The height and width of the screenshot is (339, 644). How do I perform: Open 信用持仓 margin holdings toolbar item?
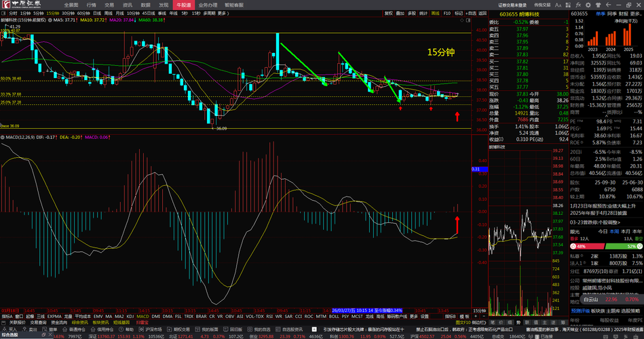pyautogui.click(x=102, y=330)
